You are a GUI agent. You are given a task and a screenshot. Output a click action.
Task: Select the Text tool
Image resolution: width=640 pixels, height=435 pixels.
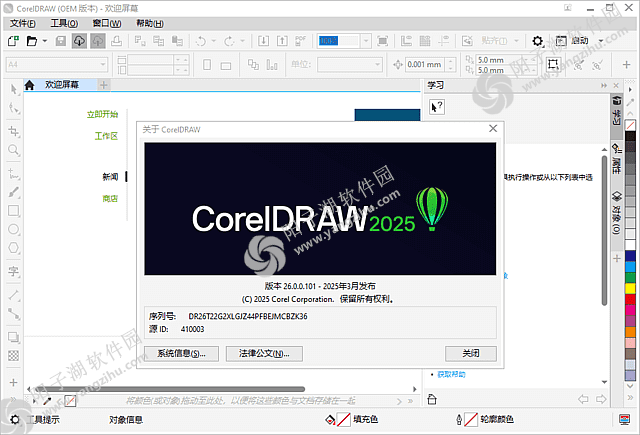[x=14, y=271]
